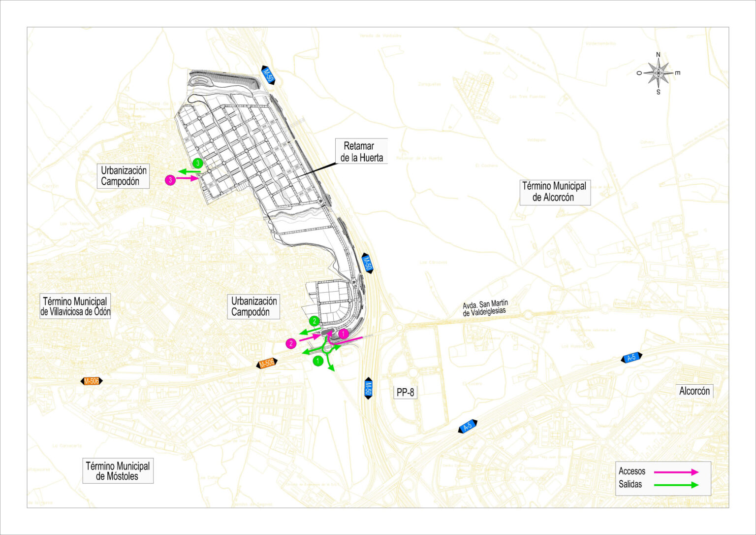Click the northernmost M-50 road badge
Screen dimensions: 756x535
pos(267,75)
